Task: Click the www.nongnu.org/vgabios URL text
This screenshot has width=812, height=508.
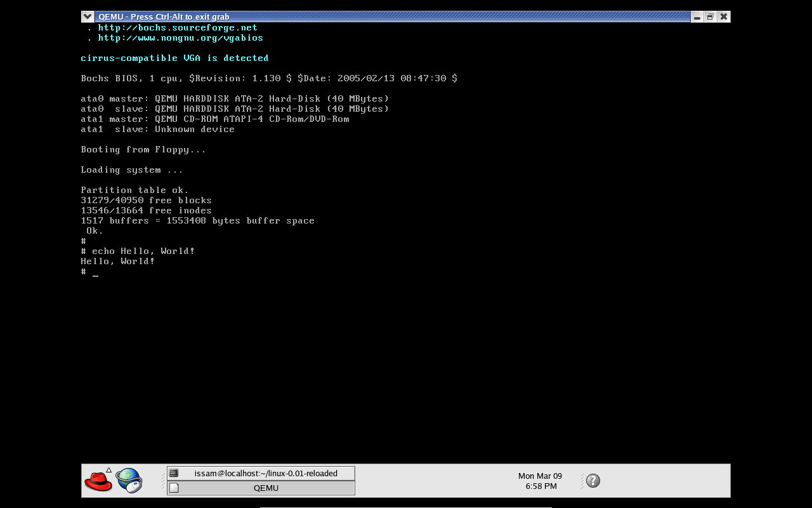Action: (180, 38)
